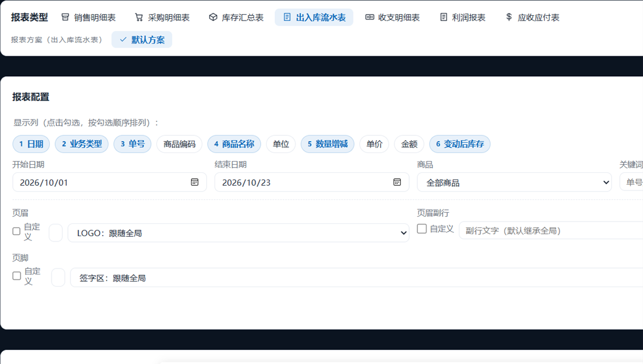Select the 出入库流水表 report tab
The height and width of the screenshot is (364, 643).
(x=314, y=17)
